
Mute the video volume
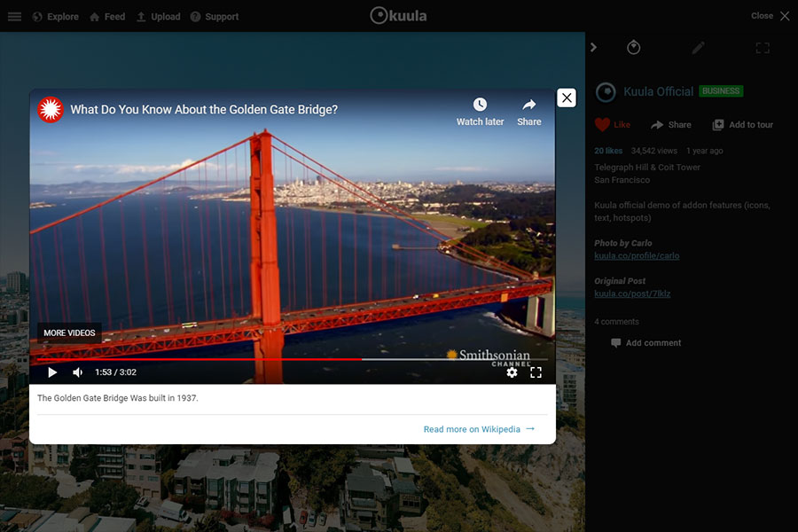coord(78,372)
